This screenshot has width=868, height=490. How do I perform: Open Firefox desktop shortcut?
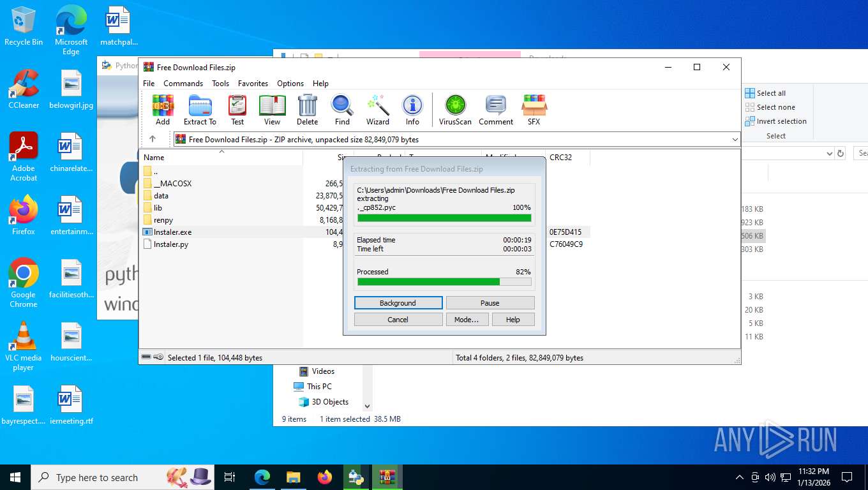pyautogui.click(x=24, y=216)
